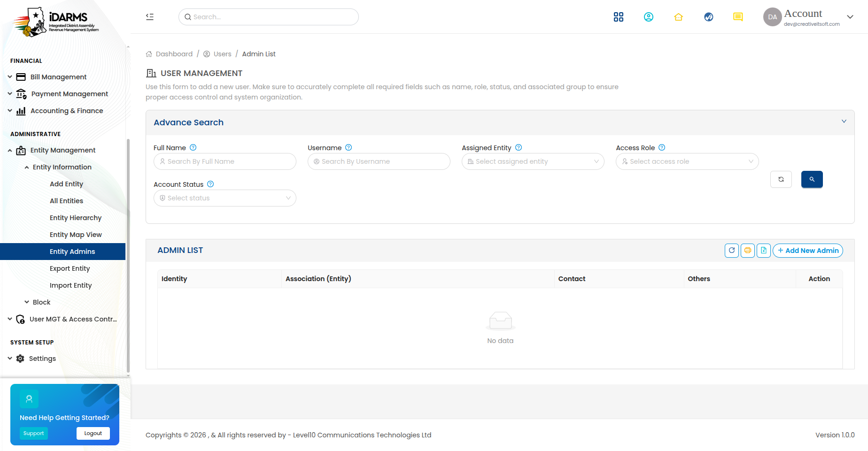This screenshot has height=451, width=868.
Task: Open the Select status dropdown
Action: click(225, 198)
